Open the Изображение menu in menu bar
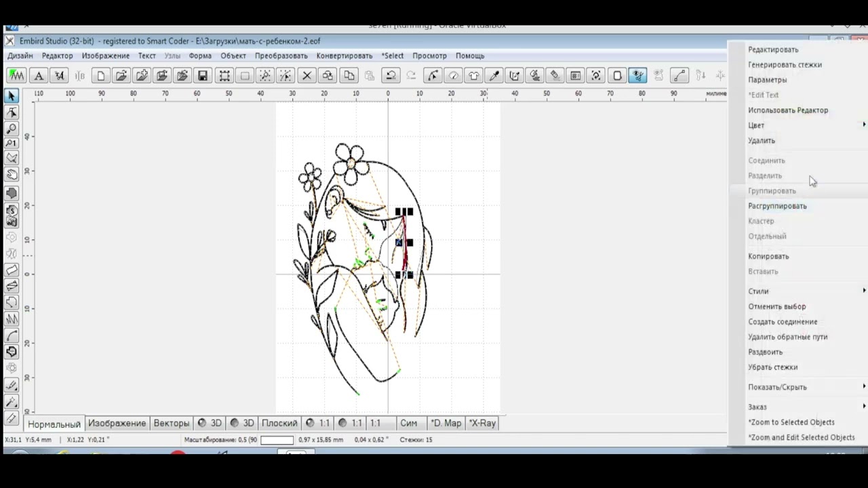This screenshot has height=488, width=868. 105,56
